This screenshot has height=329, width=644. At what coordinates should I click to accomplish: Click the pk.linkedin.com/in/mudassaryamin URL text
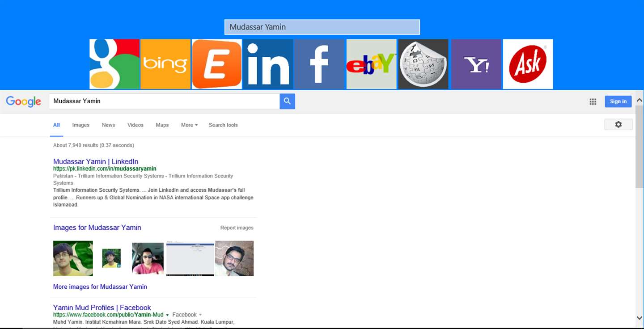[105, 169]
